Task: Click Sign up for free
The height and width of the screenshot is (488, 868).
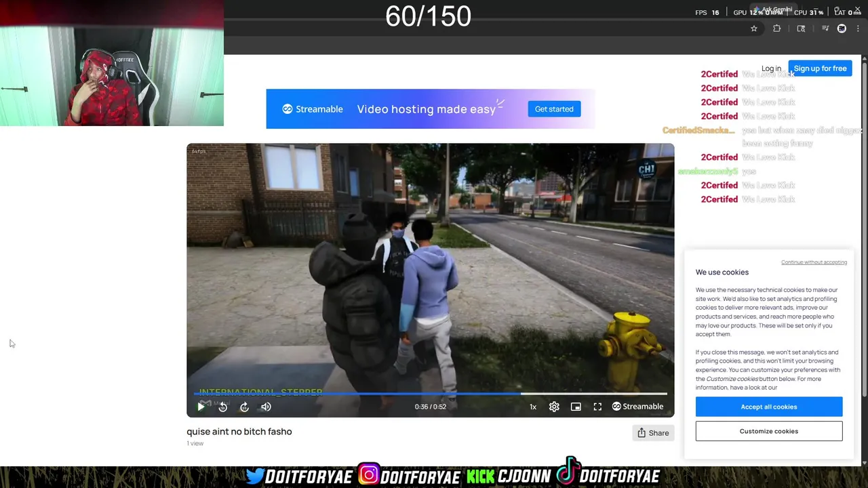Action: click(820, 68)
